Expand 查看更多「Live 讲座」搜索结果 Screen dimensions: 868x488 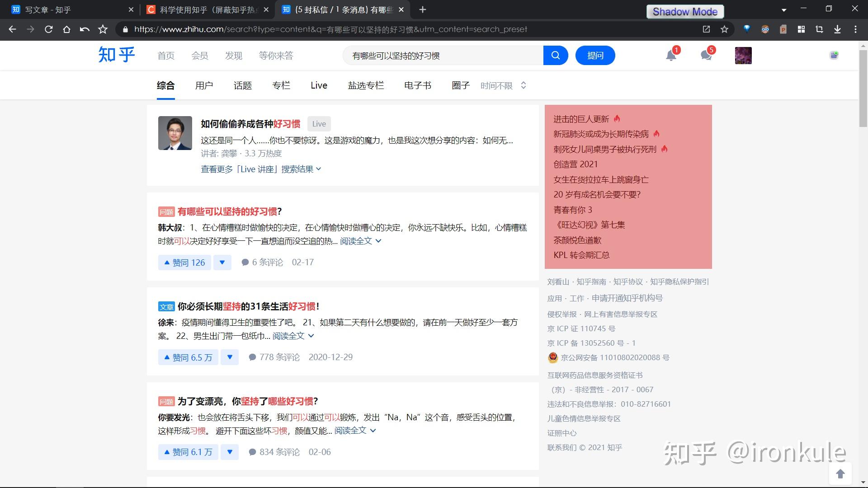pyautogui.click(x=261, y=169)
